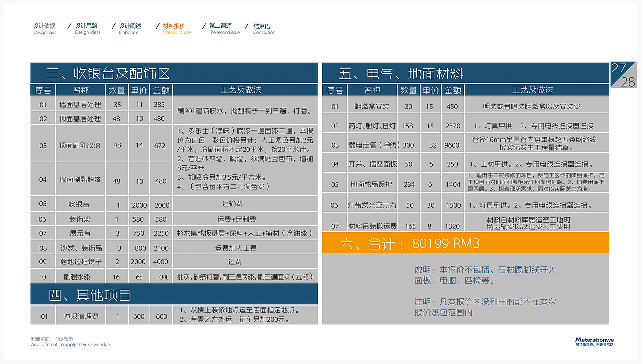The width and height of the screenshot is (641, 364).
Task: Click the 四、其他项目 section header
Action: (174, 294)
